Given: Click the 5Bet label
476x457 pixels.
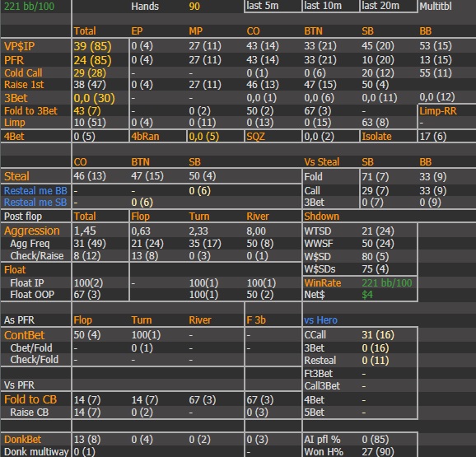Looking at the screenshot, I should (x=314, y=412).
